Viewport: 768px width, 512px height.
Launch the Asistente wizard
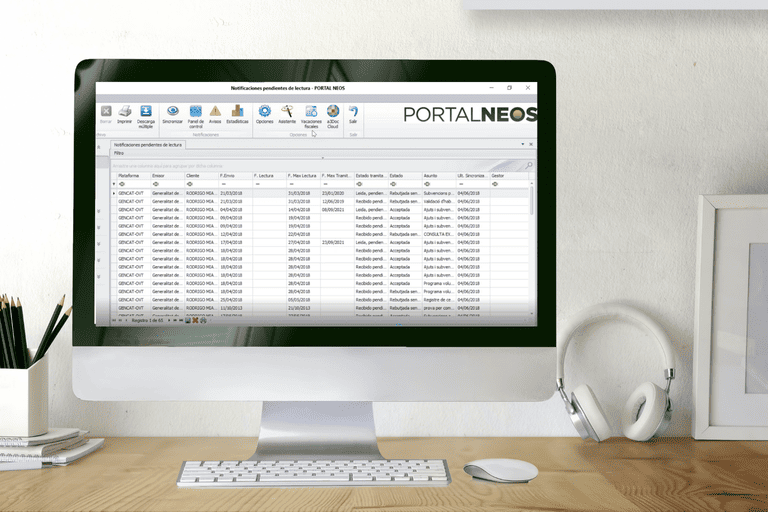[287, 114]
